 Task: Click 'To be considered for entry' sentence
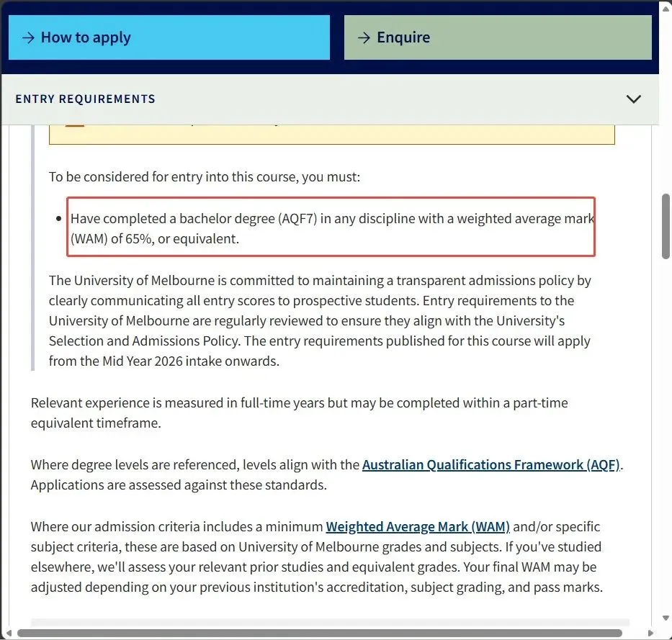(205, 177)
